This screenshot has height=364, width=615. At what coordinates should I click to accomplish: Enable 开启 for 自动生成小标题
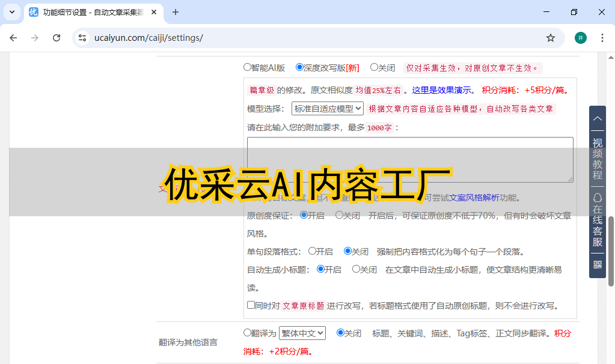(x=320, y=269)
